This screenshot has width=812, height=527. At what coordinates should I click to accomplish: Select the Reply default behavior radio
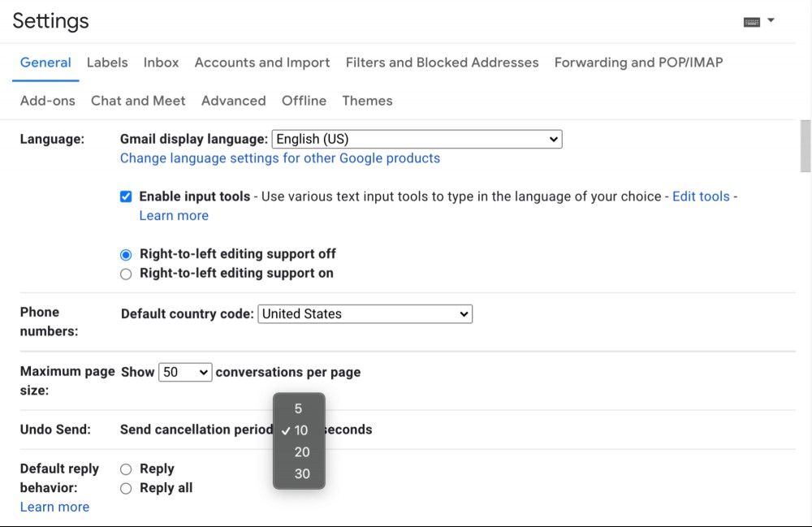tap(126, 469)
